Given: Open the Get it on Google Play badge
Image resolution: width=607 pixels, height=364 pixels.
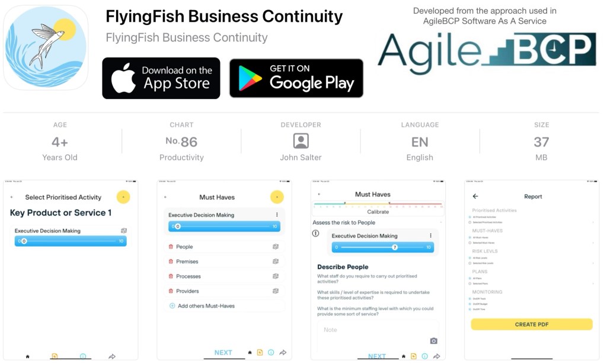Looking at the screenshot, I should pos(296,78).
